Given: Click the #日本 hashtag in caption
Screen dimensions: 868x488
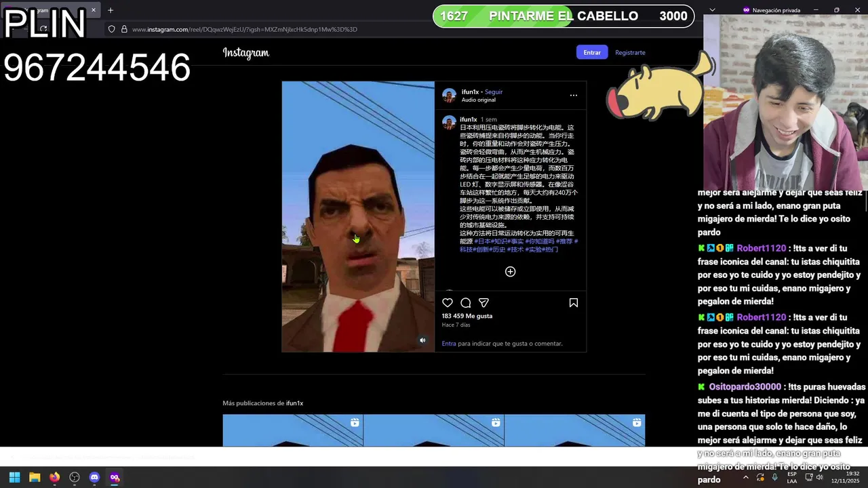Looking at the screenshot, I should tap(484, 241).
